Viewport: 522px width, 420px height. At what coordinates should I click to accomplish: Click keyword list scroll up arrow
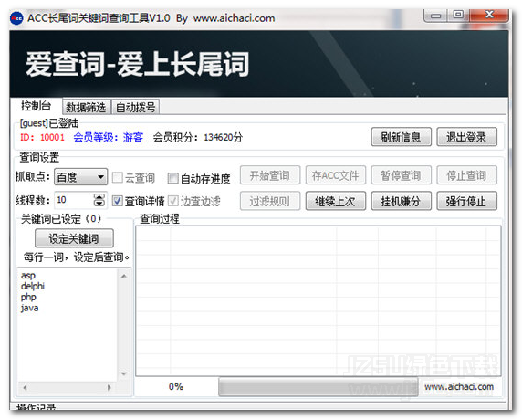pyautogui.click(x=124, y=276)
